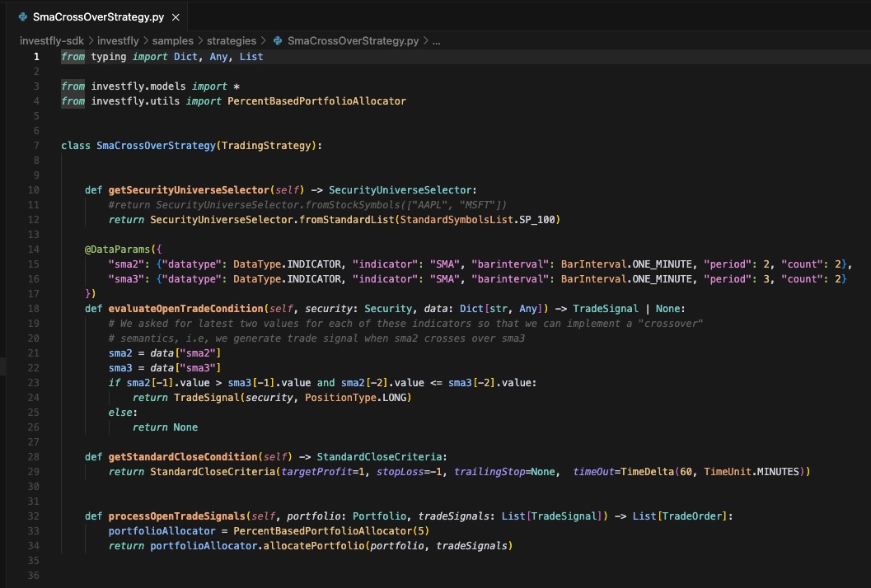The width and height of the screenshot is (871, 588).
Task: Click the @DataParams decorator
Action: (117, 250)
